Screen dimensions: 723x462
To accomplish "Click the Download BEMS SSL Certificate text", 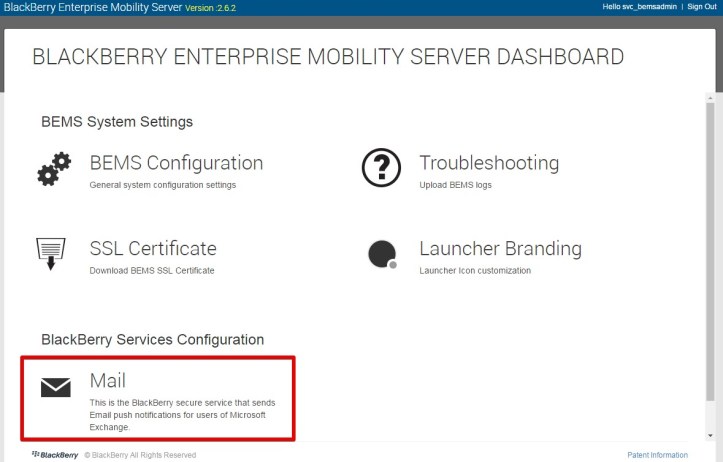I will (152, 270).
